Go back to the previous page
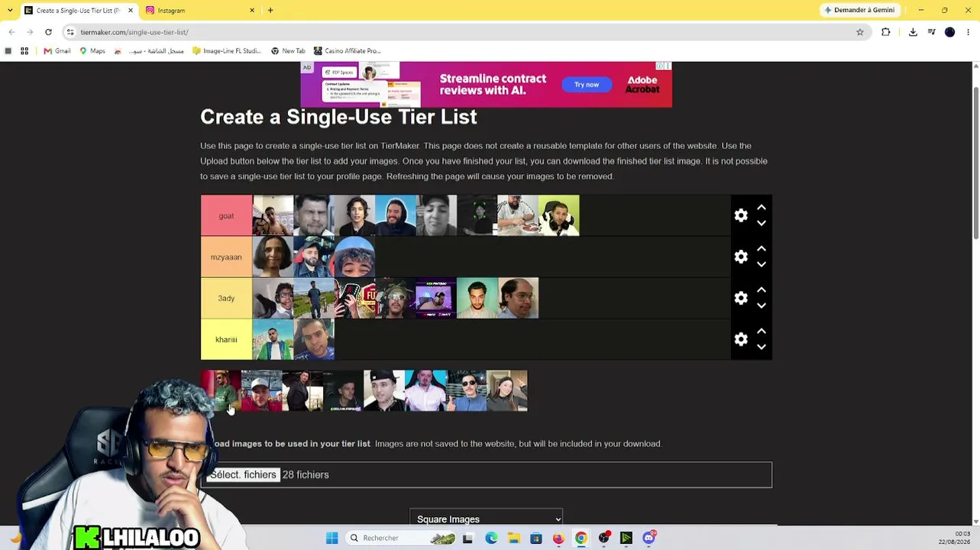 pos(11,32)
